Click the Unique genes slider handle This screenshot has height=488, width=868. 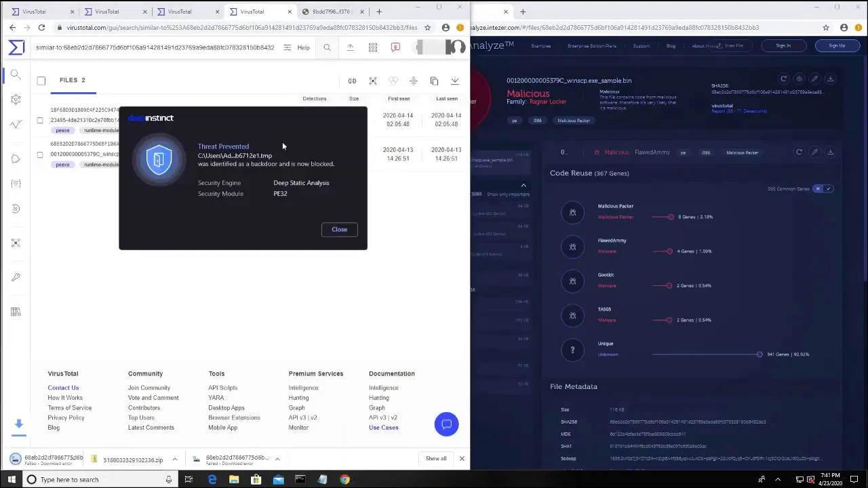[x=759, y=354]
